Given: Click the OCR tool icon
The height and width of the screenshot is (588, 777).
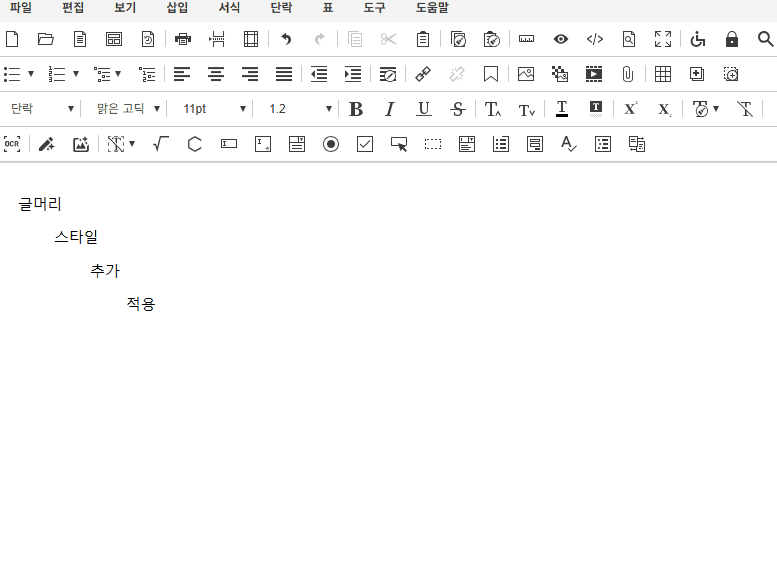Looking at the screenshot, I should (12, 144).
